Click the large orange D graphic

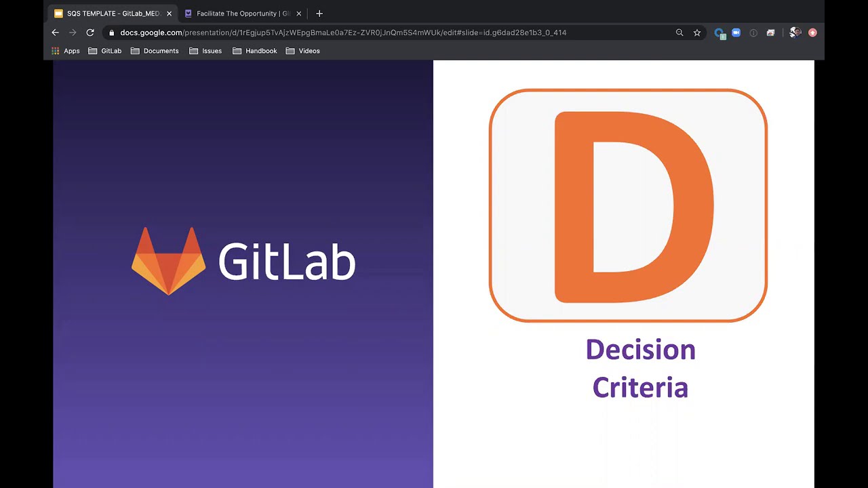tap(633, 207)
